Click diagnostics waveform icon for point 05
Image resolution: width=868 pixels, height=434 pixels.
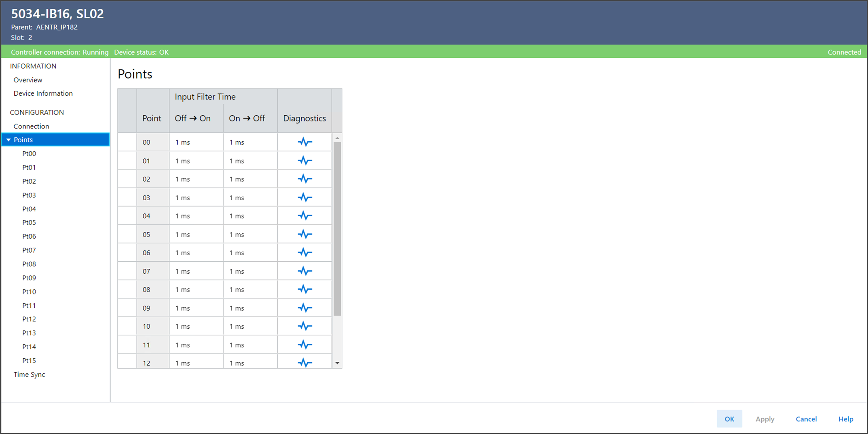304,235
